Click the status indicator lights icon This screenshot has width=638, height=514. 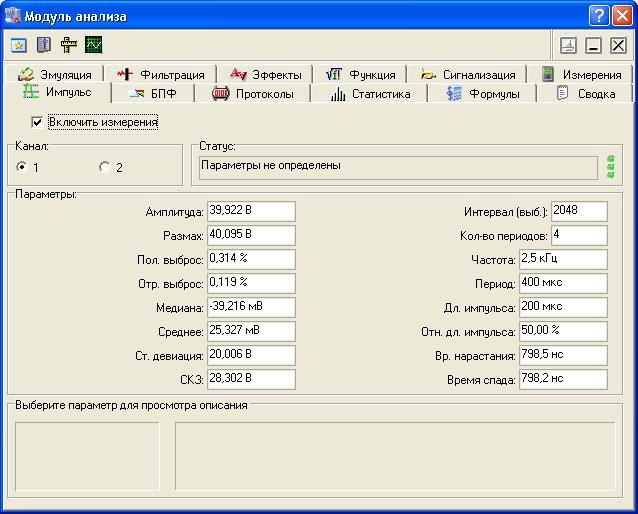coord(611,166)
